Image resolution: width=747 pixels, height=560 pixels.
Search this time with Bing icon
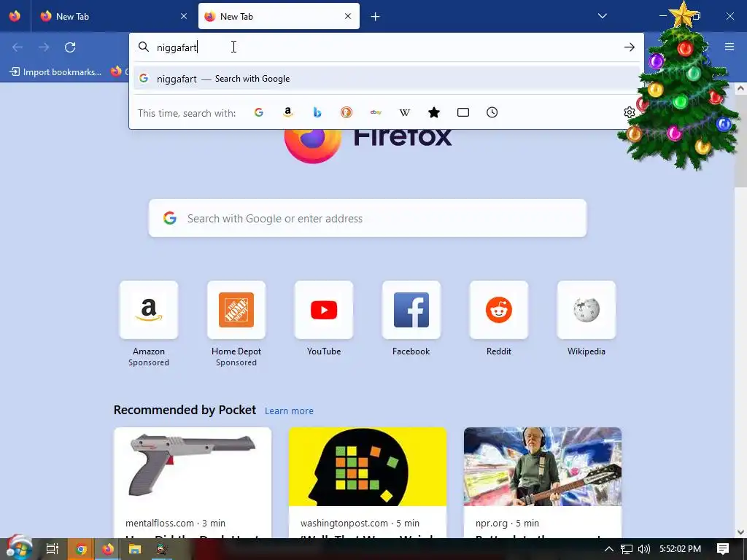[x=317, y=112]
